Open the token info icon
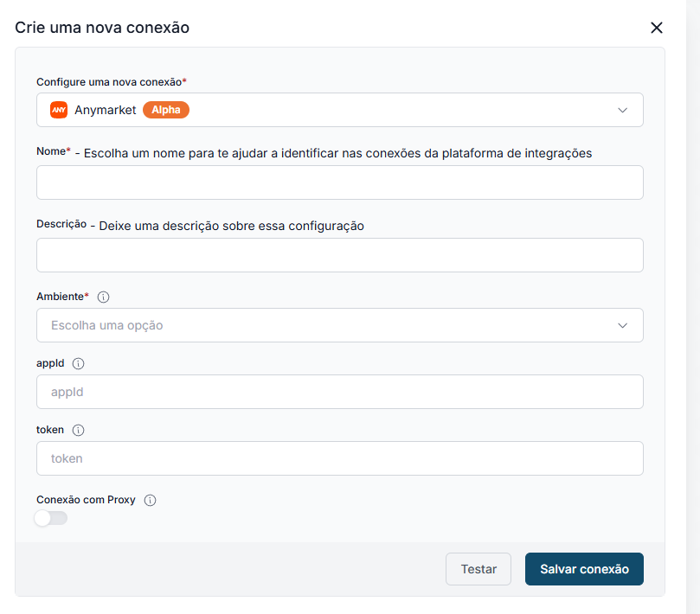 pyautogui.click(x=78, y=430)
